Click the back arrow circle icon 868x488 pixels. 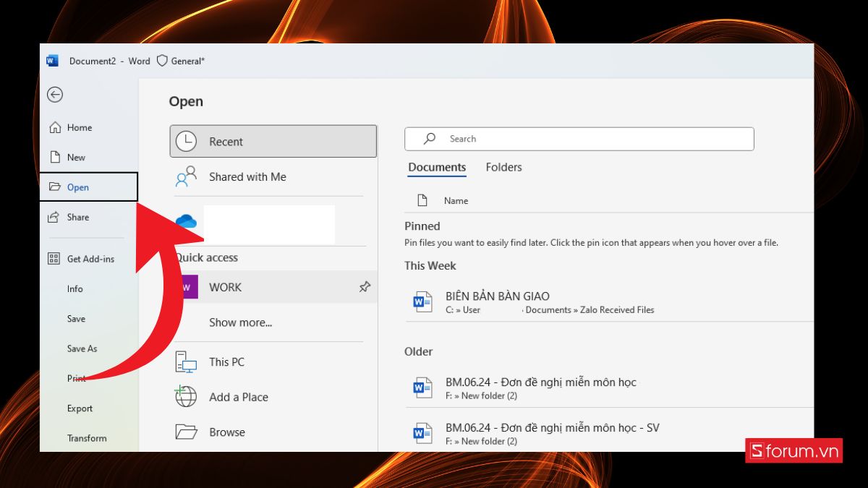(x=55, y=95)
